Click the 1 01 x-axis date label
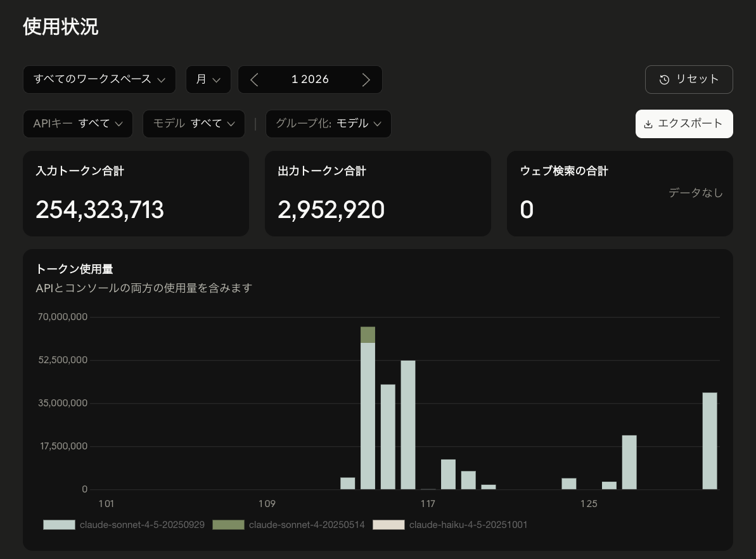756x559 pixels. 106,504
